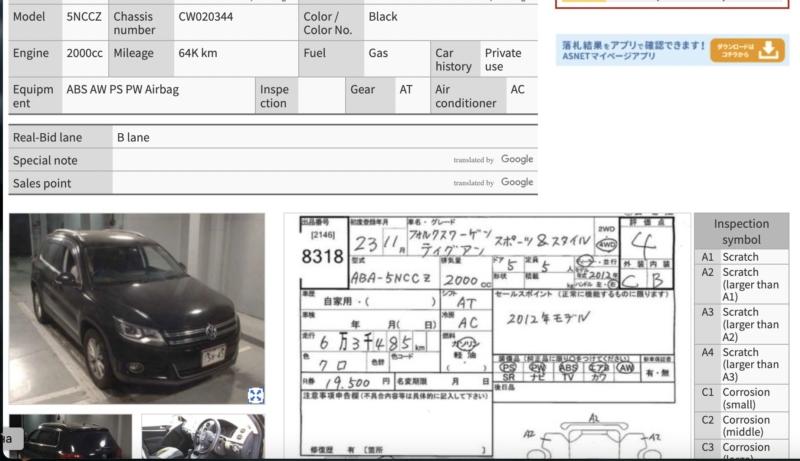
Task: Select the A1 Scratch row
Action: (741, 257)
